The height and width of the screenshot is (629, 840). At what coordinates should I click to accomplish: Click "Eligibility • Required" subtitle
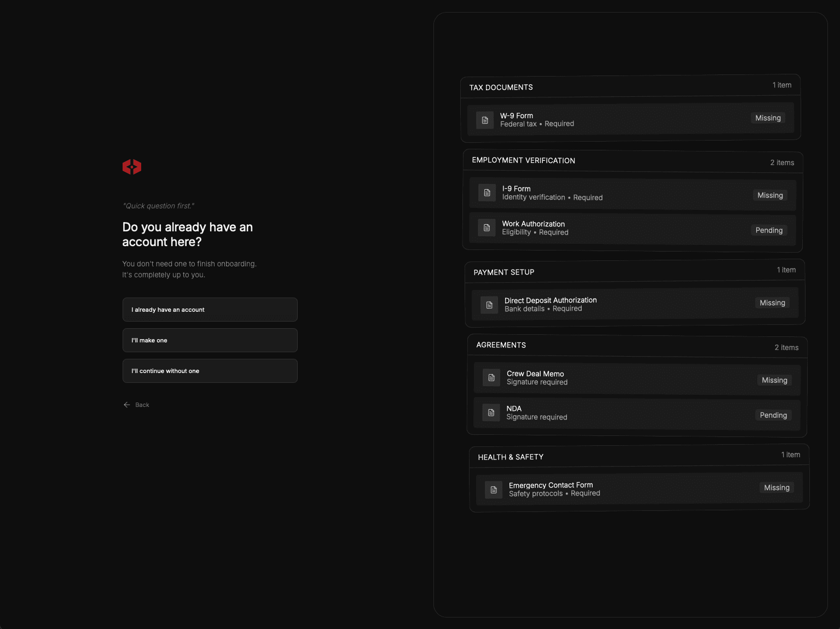click(535, 232)
